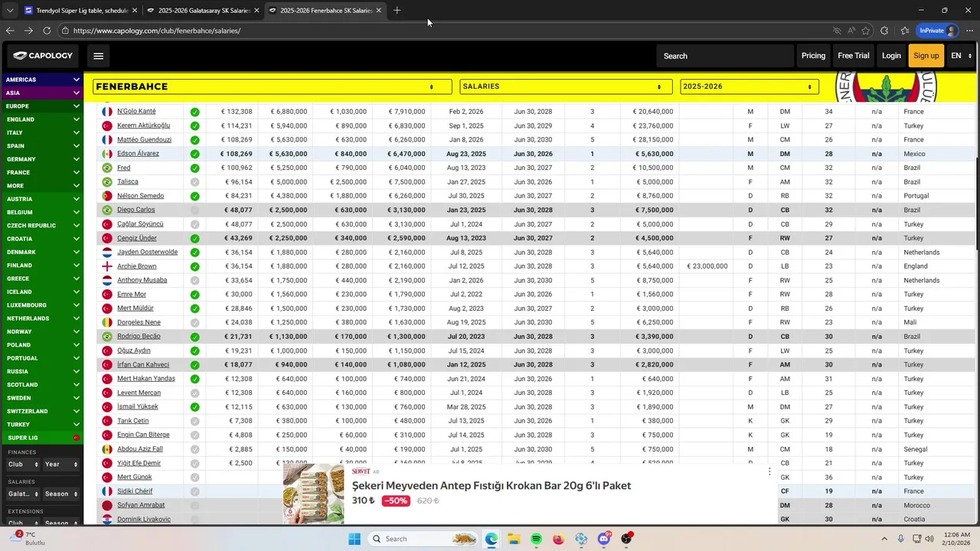Image resolution: width=980 pixels, height=551 pixels.
Task: Click the Login button
Action: coord(891,56)
